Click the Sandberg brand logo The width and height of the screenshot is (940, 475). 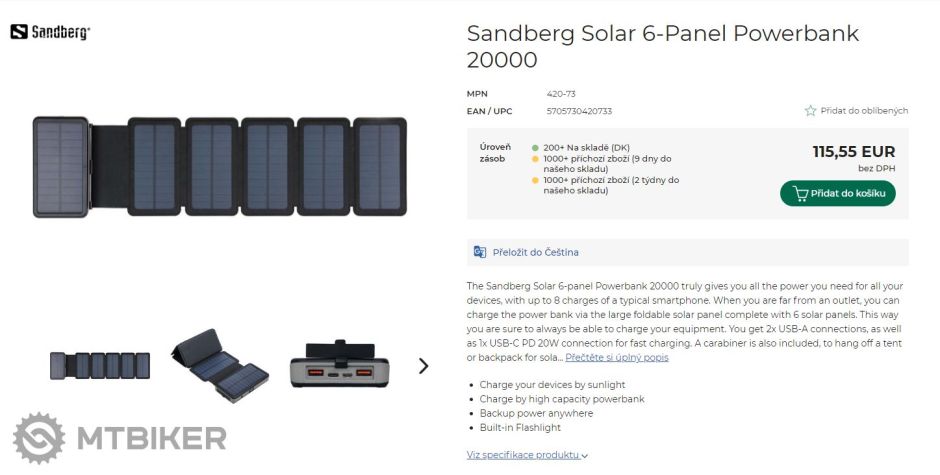tap(50, 32)
